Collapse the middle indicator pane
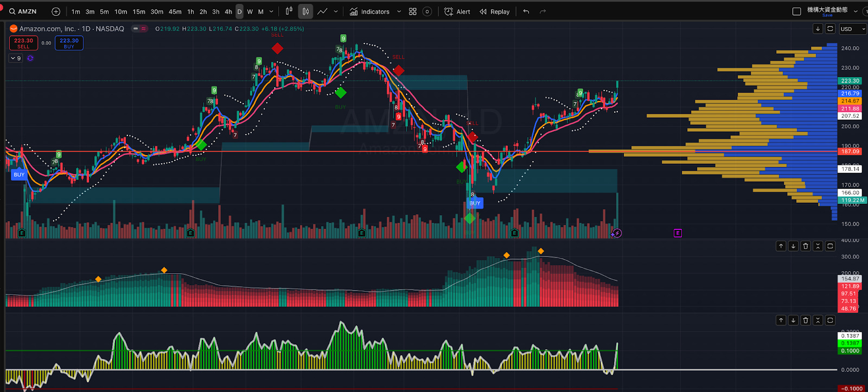The height and width of the screenshot is (392, 868). (x=818, y=246)
